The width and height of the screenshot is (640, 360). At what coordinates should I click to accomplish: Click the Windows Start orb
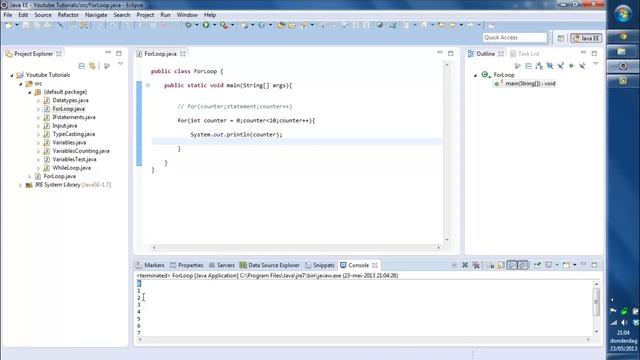623,14
